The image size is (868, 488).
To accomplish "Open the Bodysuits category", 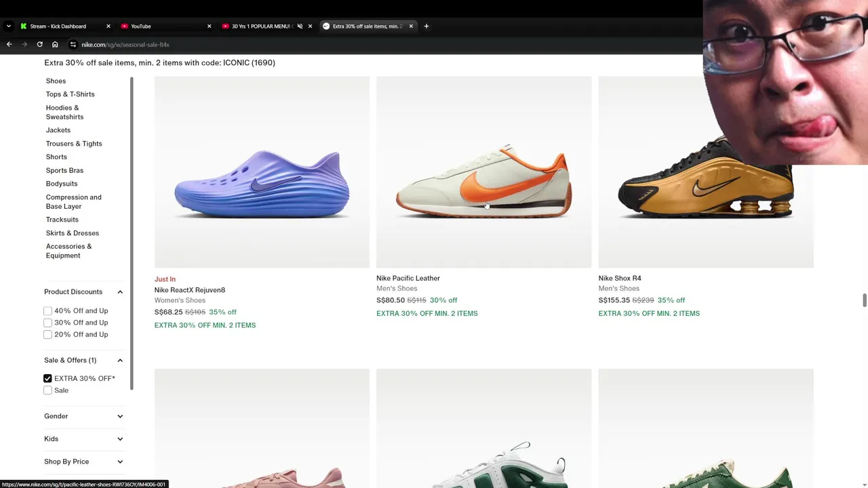I will pyautogui.click(x=62, y=184).
